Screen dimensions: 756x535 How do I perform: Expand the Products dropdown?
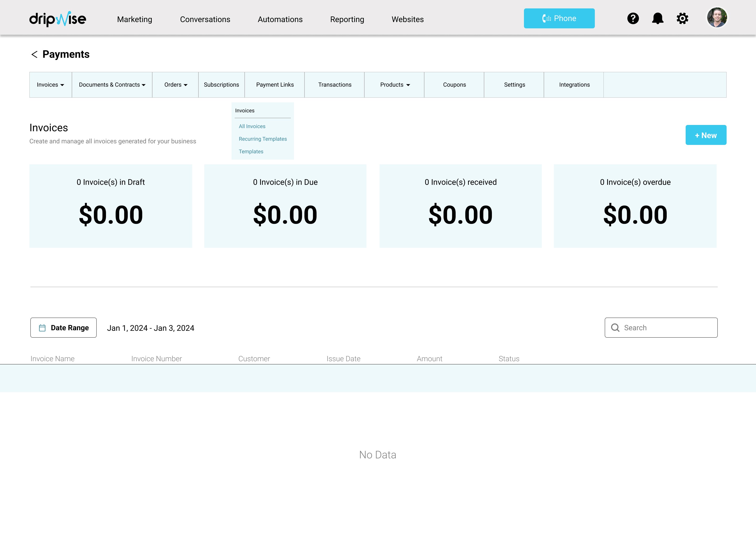point(395,85)
